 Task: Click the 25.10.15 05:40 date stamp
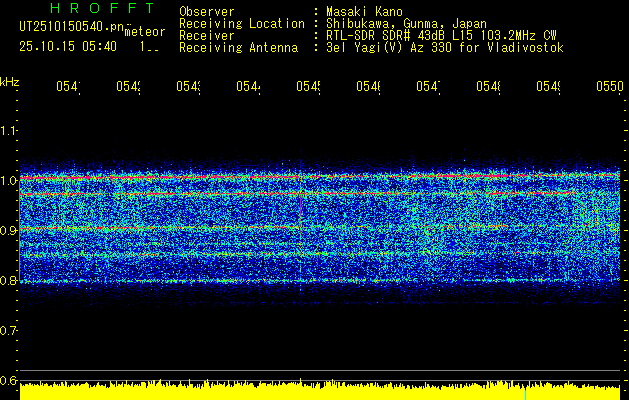pos(68,46)
